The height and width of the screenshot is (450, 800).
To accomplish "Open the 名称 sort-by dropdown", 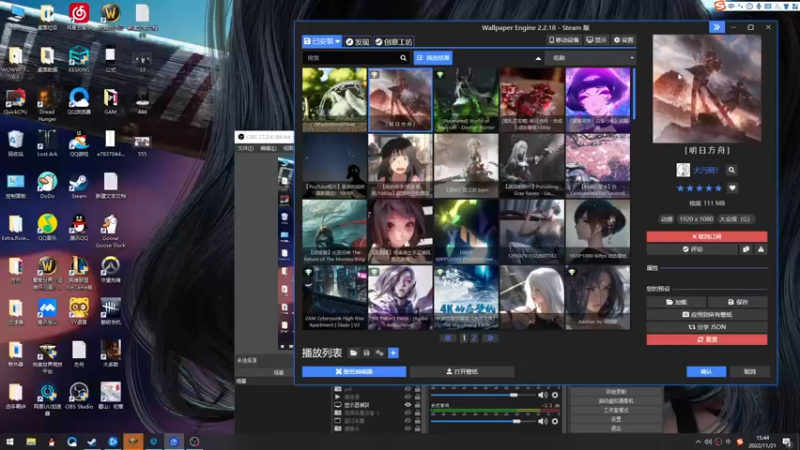I will click(x=590, y=58).
